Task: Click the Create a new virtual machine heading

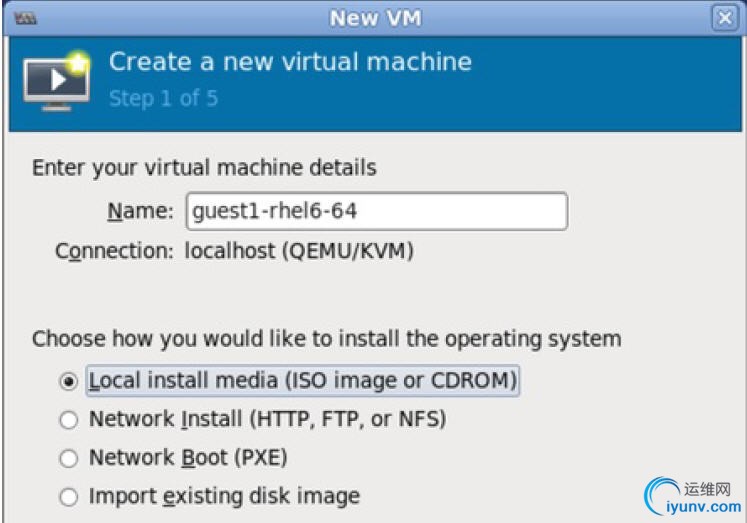Action: click(x=290, y=62)
